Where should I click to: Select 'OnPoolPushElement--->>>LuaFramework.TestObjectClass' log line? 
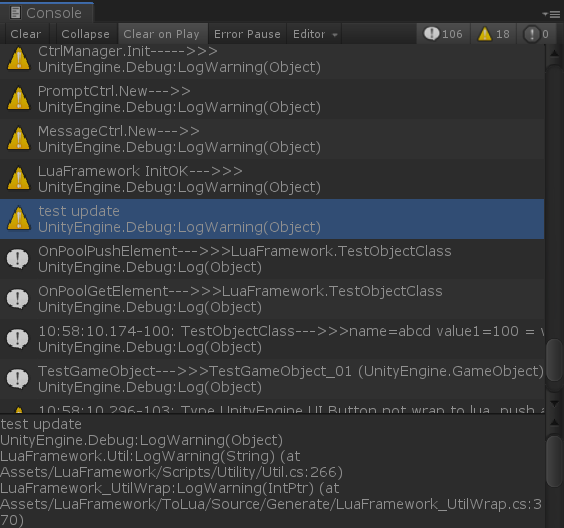pyautogui.click(x=272, y=259)
